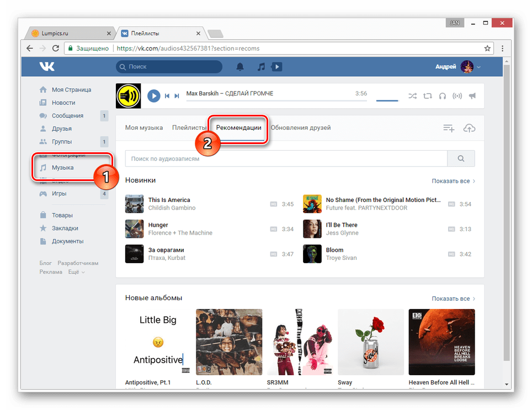Open 'Игры' in sidebar
Image resolution: width=532 pixels, height=410 pixels.
click(59, 193)
